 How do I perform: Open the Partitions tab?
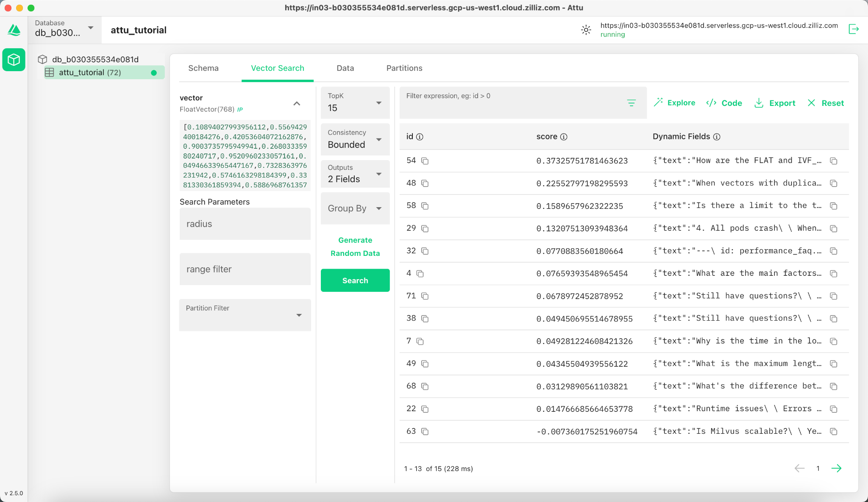pyautogui.click(x=404, y=68)
